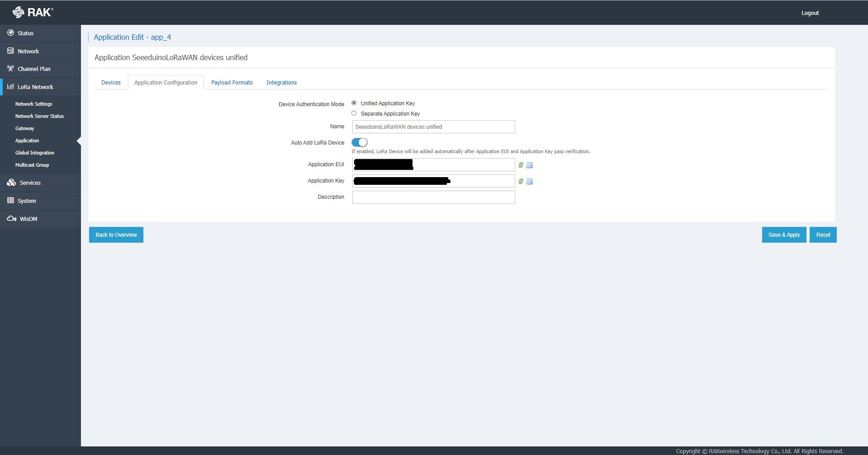Click the green regenerate icon for Application EUI
This screenshot has width=868, height=455.
point(521,165)
